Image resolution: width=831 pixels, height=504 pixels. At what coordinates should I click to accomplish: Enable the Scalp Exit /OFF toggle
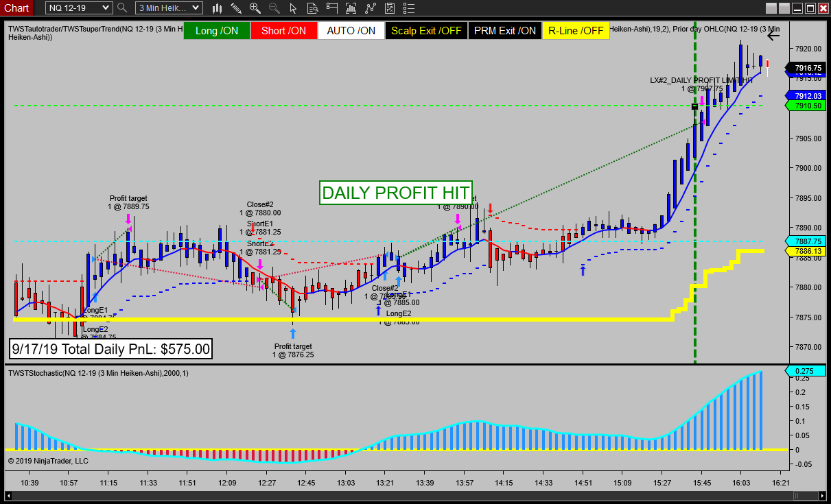point(425,31)
